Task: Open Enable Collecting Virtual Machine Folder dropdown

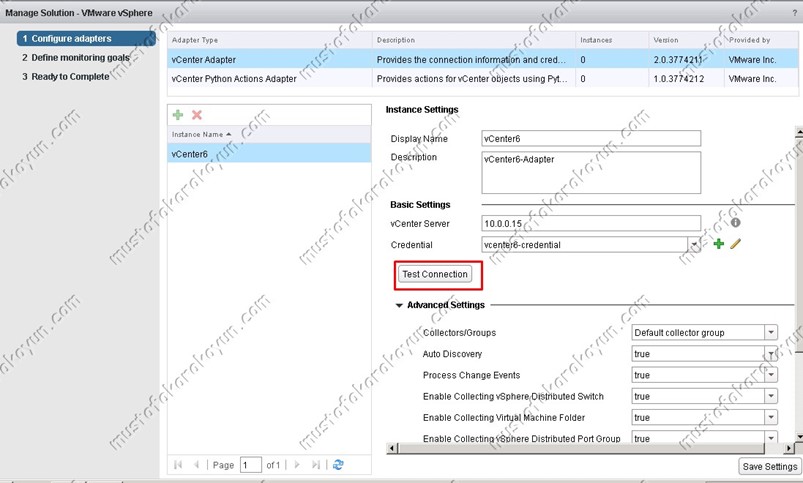Action: [x=771, y=417]
